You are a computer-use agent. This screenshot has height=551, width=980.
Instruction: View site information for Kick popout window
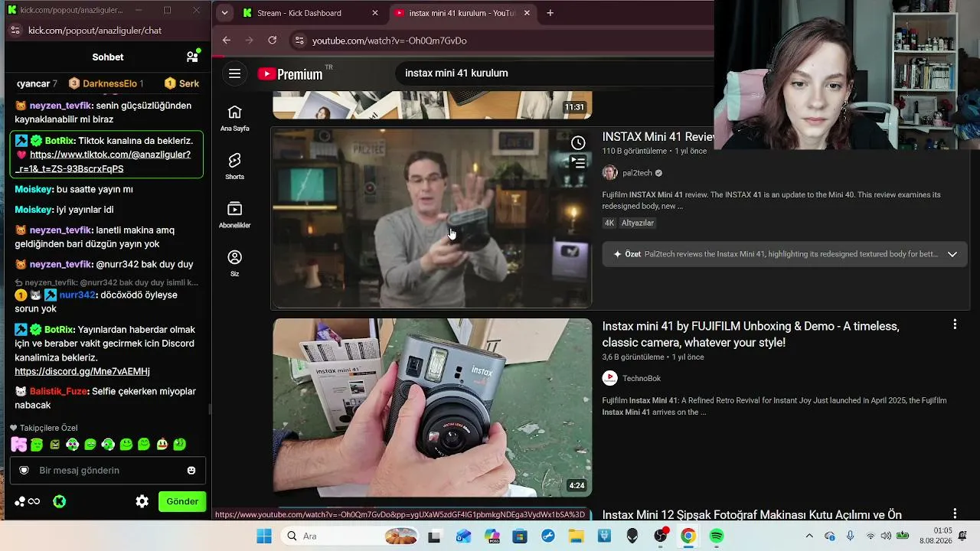(15, 31)
